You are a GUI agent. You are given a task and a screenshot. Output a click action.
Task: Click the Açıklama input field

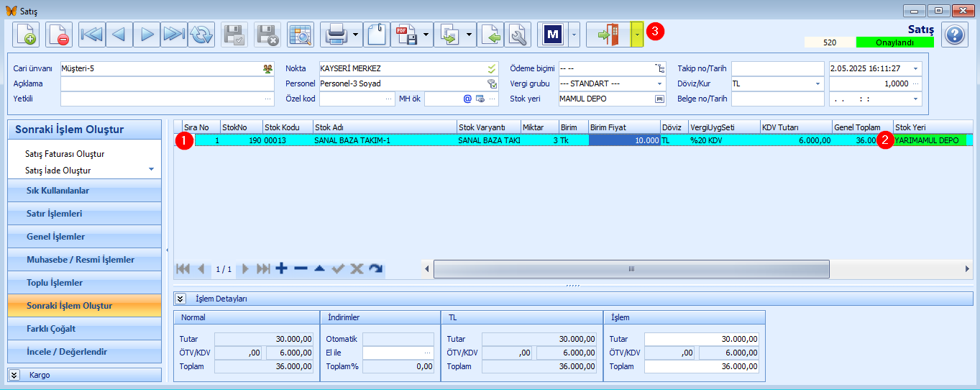click(168, 83)
